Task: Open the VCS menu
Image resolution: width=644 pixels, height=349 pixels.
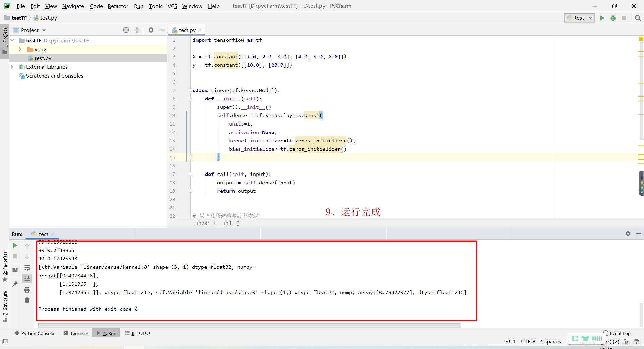Action: tap(172, 6)
